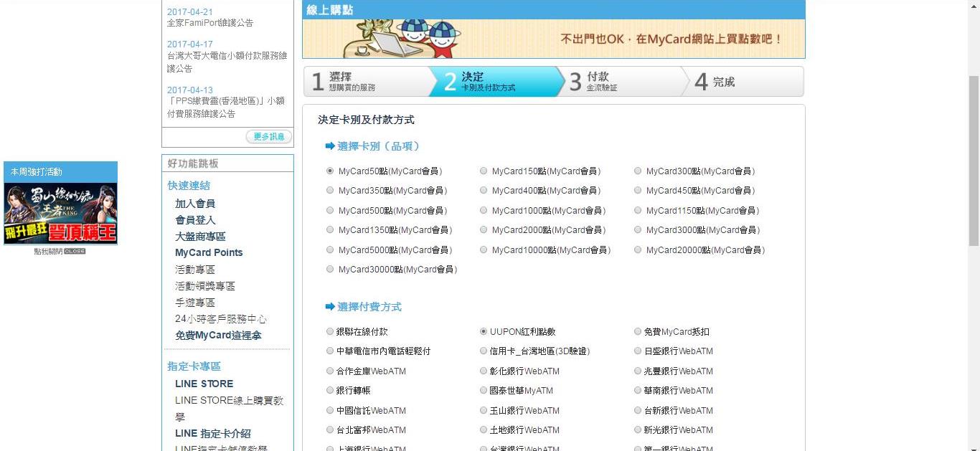This screenshot has width=980, height=451.
Task: Select MyCard50點 radio option
Action: pos(330,171)
